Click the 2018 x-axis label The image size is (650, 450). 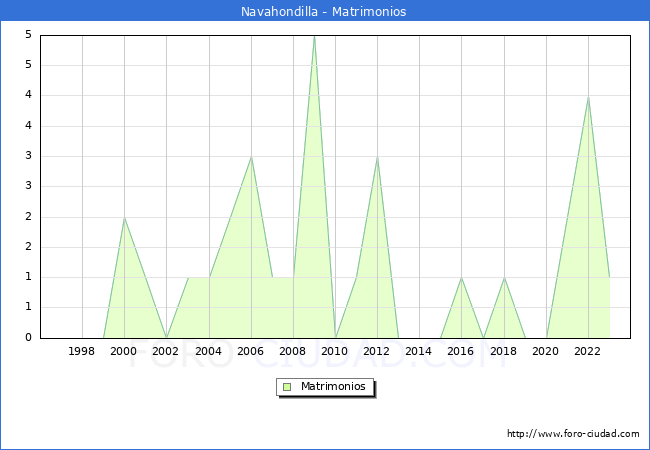(504, 351)
